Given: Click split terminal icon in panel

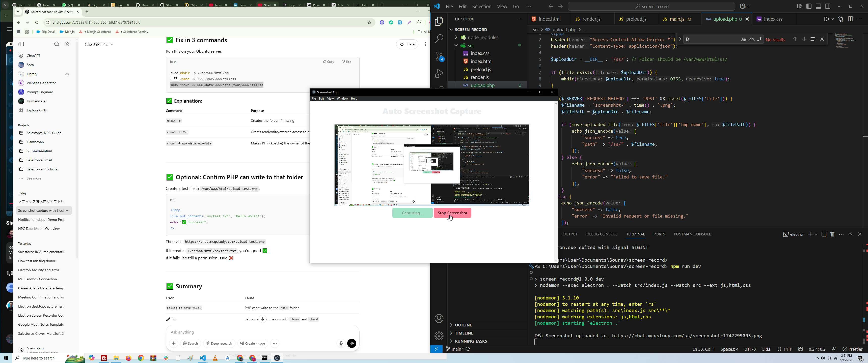Looking at the screenshot, I should [x=824, y=234].
